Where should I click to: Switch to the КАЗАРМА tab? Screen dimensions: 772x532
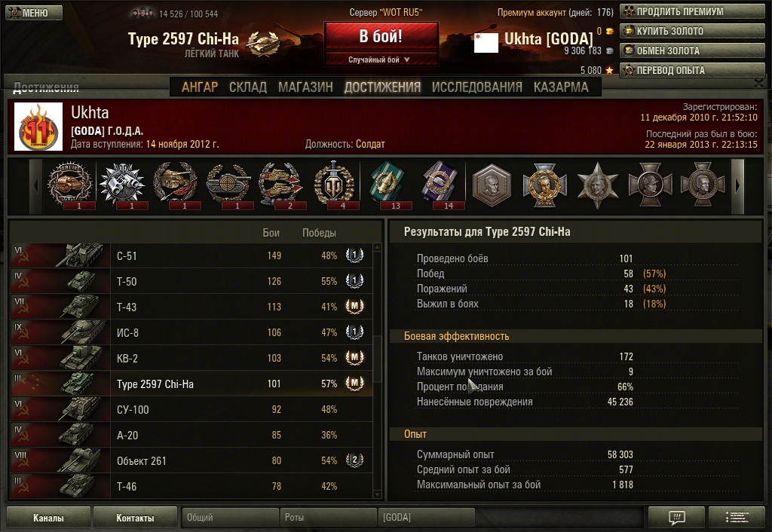pos(561,87)
